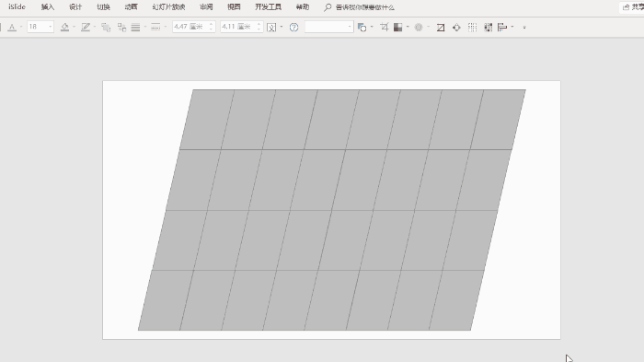
Task: Click the four-direction arrows icon
Action: (456, 28)
